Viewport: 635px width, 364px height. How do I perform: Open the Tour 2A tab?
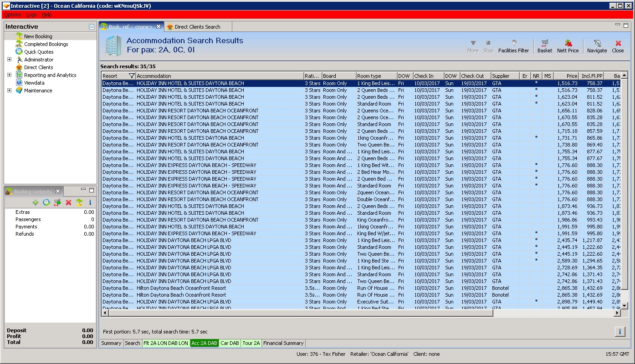tap(251, 343)
